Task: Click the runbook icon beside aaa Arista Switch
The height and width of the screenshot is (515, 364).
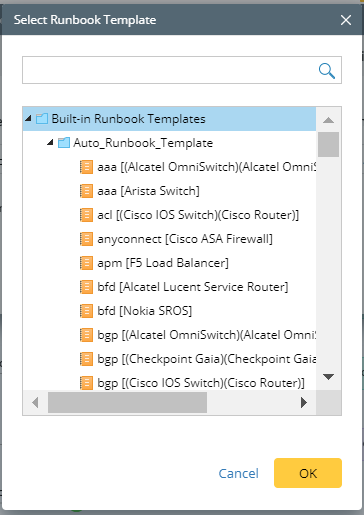Action: point(86,191)
